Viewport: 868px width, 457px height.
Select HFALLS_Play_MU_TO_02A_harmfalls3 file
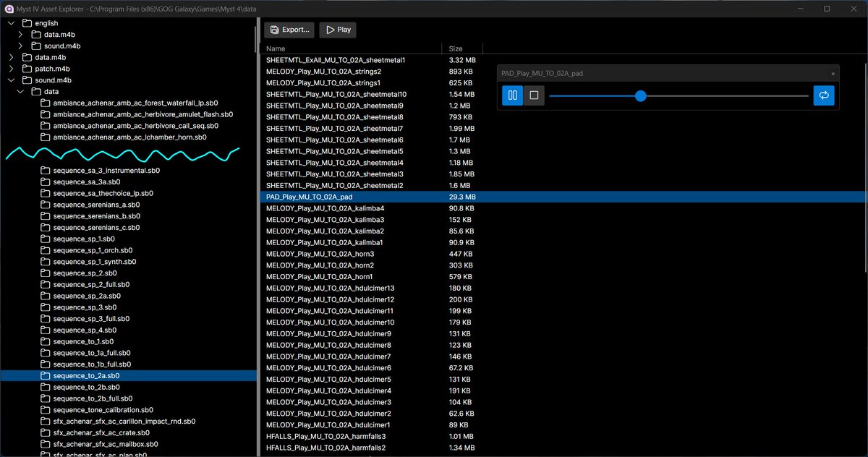325,437
